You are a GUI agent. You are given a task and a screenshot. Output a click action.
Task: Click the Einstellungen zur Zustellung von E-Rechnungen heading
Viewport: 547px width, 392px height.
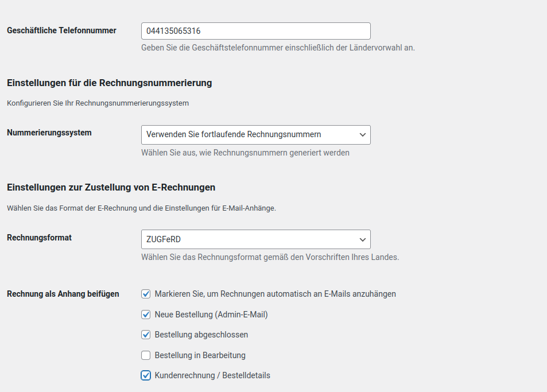coord(111,187)
